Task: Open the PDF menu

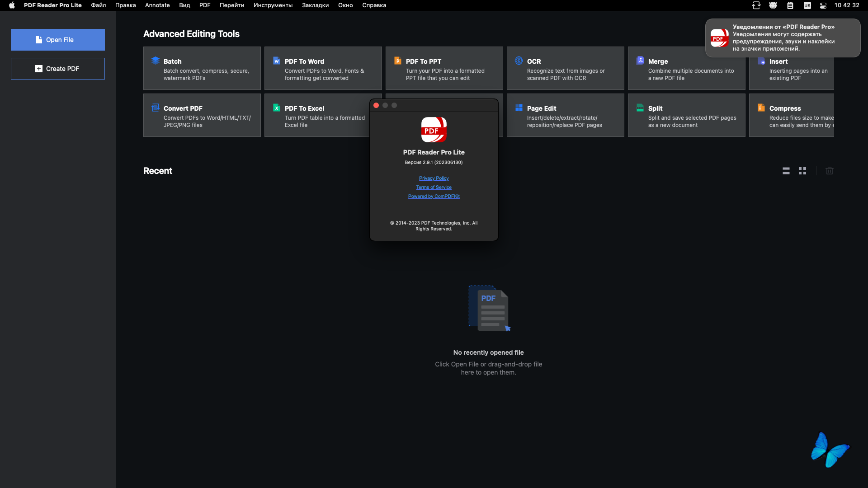Action: [205, 5]
